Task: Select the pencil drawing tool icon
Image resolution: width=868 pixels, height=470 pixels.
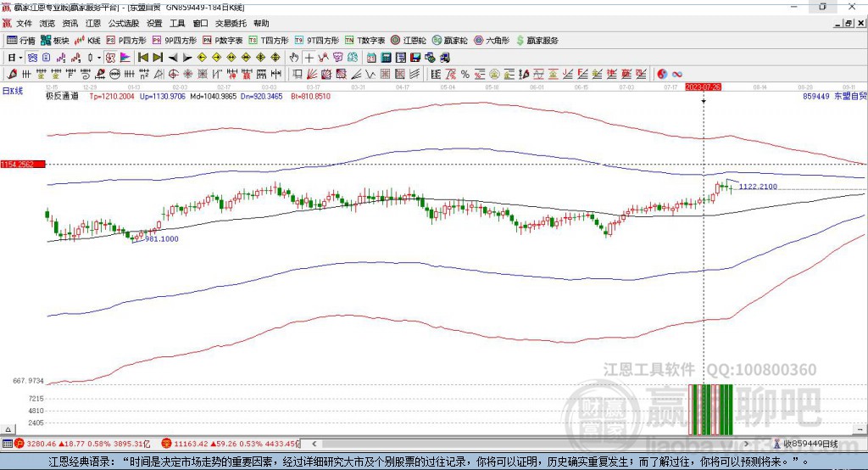Action: pyautogui.click(x=12, y=74)
